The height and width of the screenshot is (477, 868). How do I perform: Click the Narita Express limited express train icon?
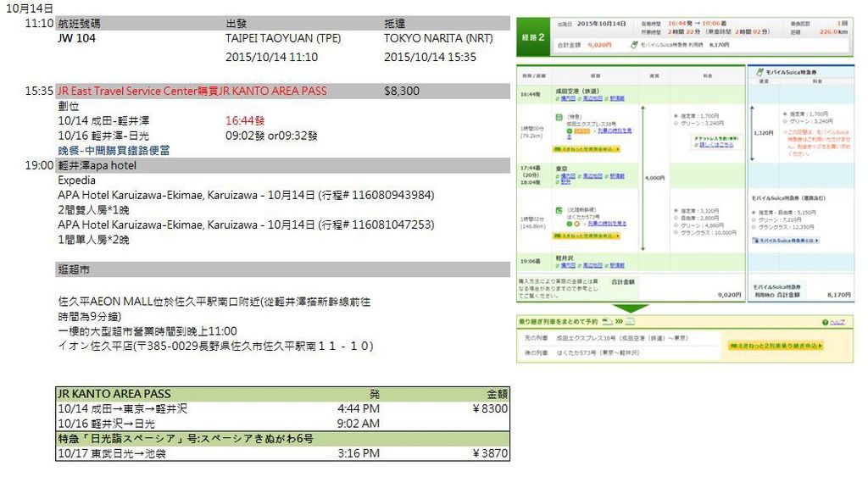[559, 117]
